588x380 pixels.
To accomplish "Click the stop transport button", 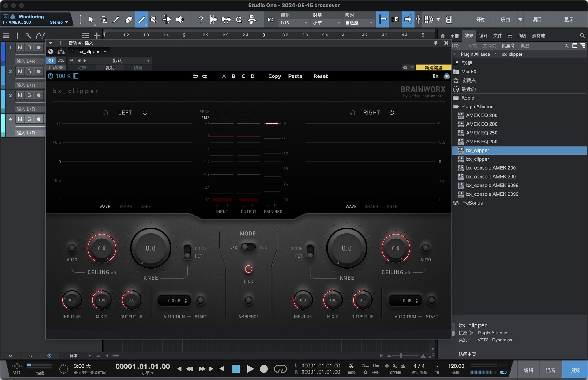I will coord(236,369).
